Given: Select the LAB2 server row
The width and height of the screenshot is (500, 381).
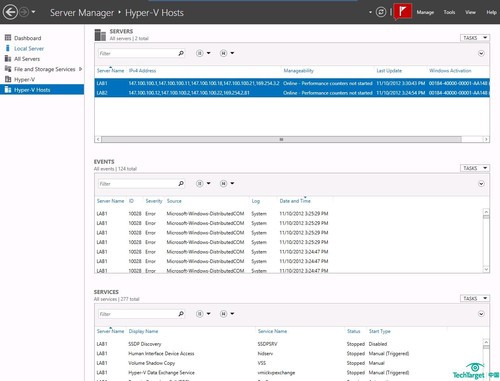Looking at the screenshot, I should (292, 93).
